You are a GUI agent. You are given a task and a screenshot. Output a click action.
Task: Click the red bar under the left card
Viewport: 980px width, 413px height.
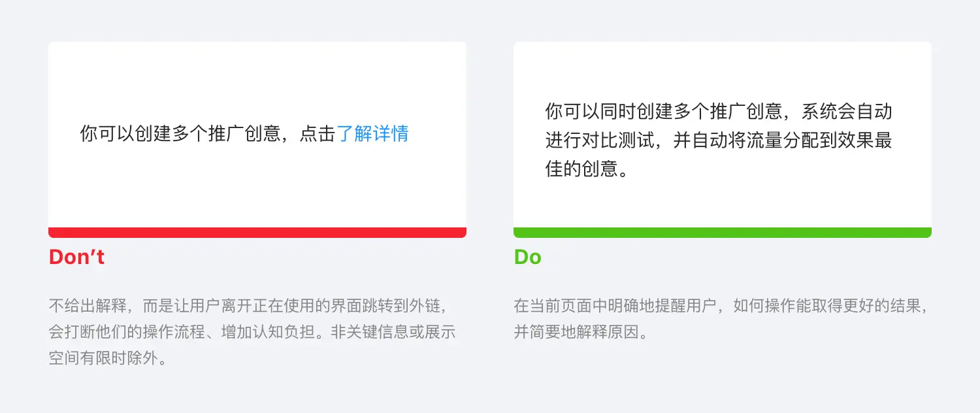coord(257,233)
